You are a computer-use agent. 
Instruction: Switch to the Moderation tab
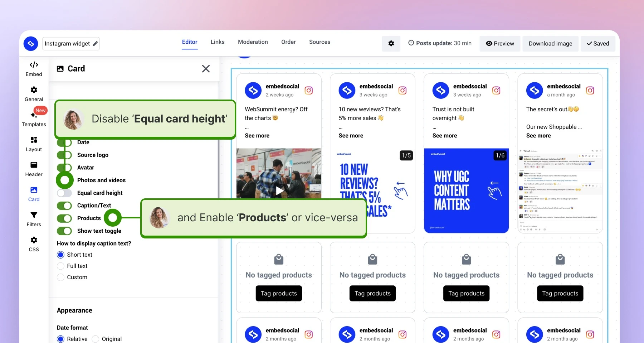click(253, 42)
